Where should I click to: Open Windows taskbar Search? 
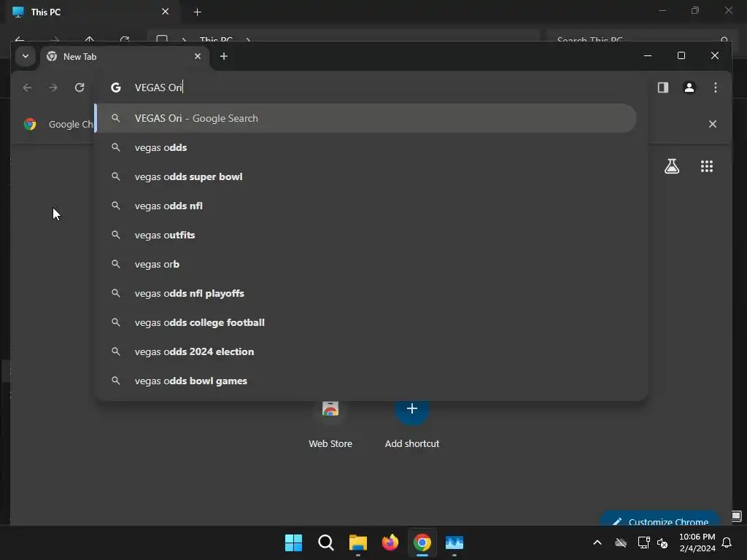tap(326, 542)
